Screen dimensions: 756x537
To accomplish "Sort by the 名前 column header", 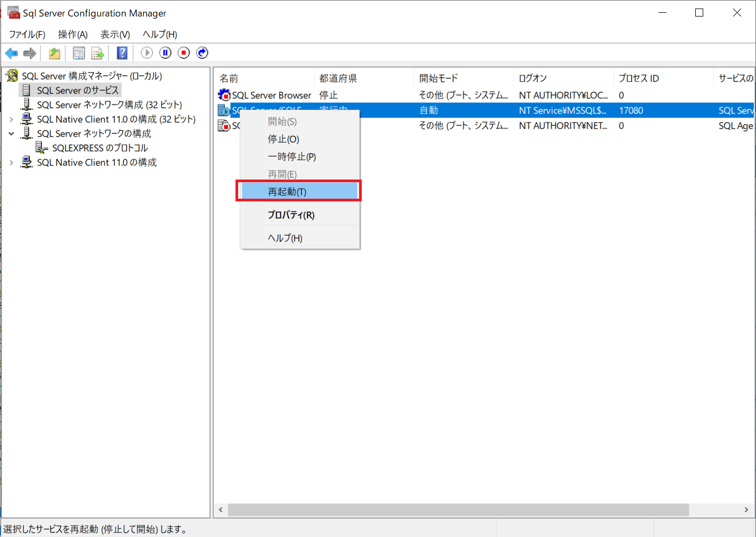I will (x=264, y=78).
